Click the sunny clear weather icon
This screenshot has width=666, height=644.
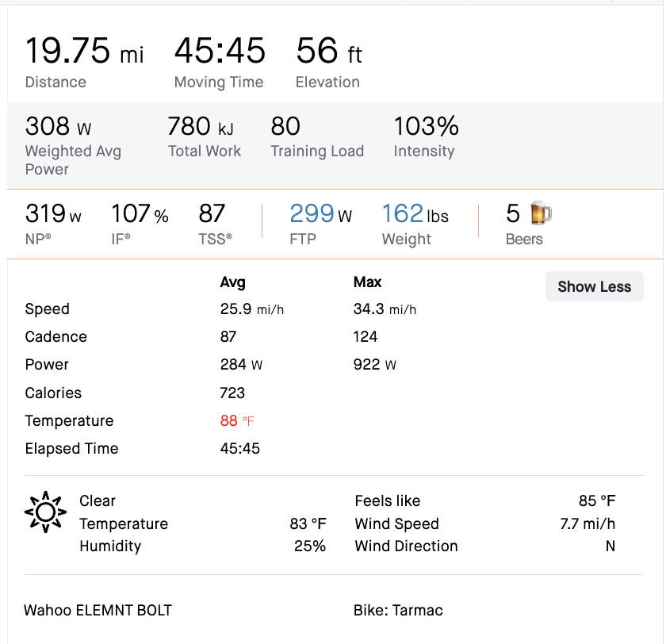[45, 512]
